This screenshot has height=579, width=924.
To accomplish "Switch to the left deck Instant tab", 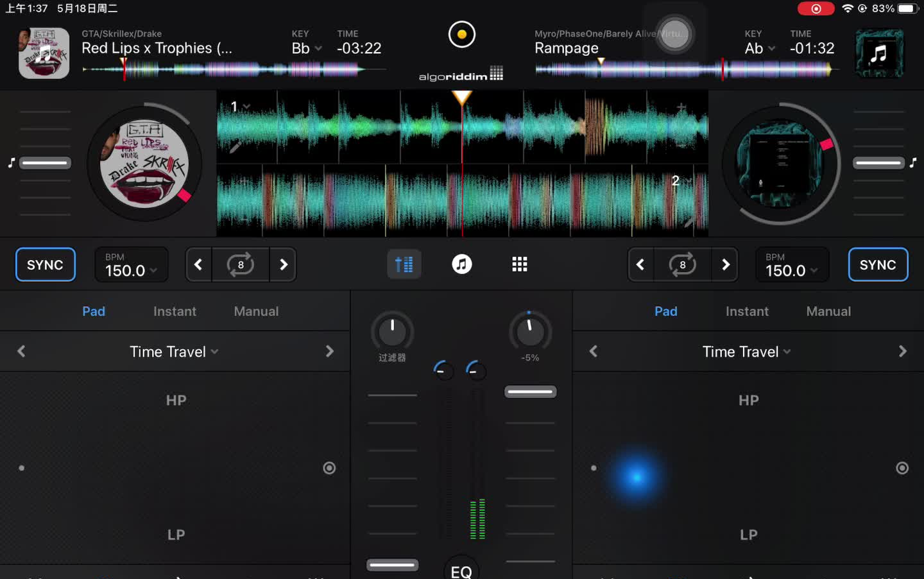I will tap(175, 311).
